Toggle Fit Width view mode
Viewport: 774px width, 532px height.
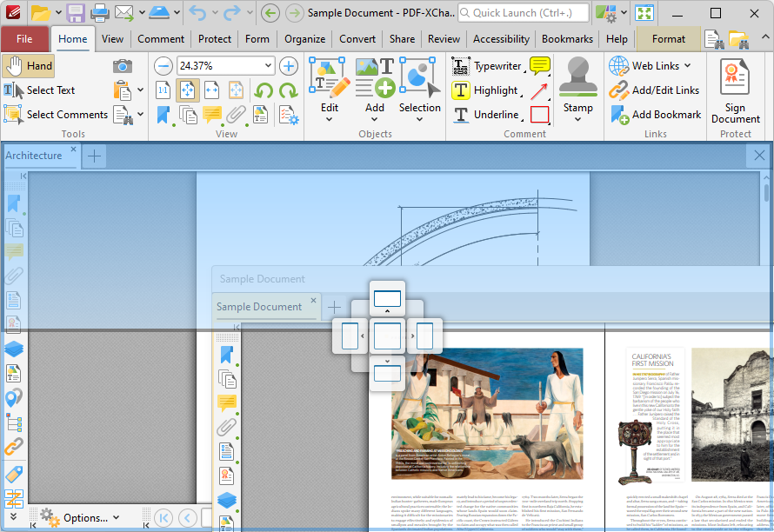[x=211, y=90]
